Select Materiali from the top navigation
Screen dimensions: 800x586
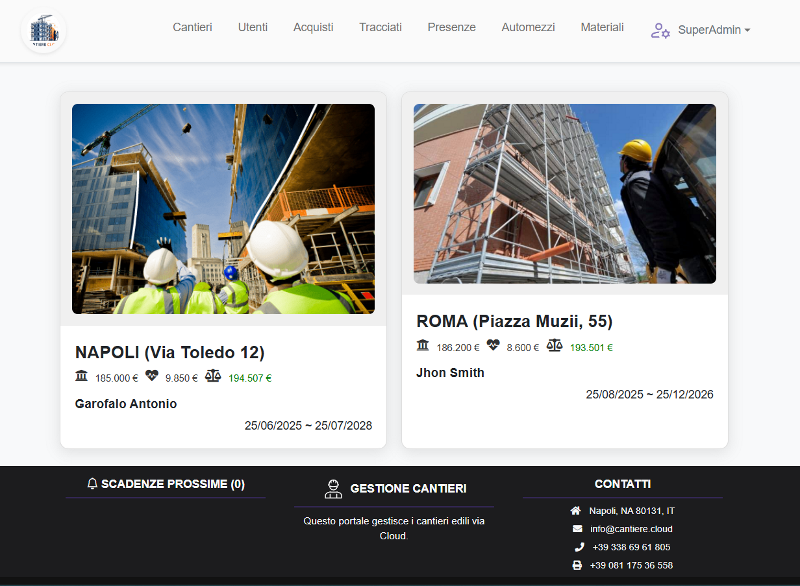coord(602,28)
